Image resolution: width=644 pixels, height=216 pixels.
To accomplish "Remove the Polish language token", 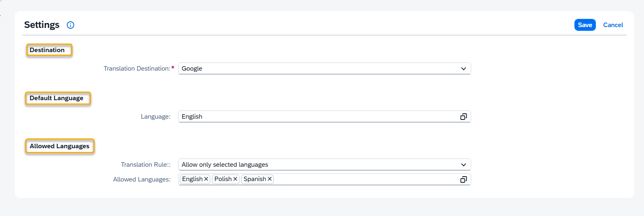I will tap(235, 179).
